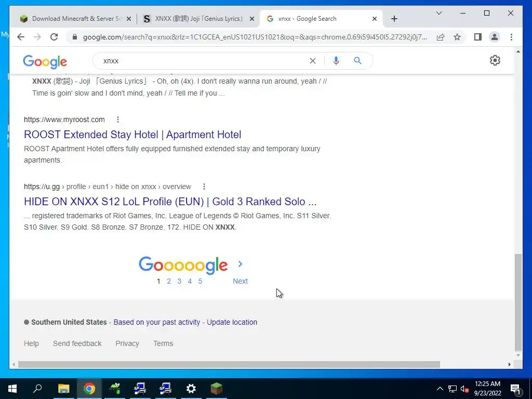Click the Update location link
This screenshot has width=532, height=399.
coord(232,322)
